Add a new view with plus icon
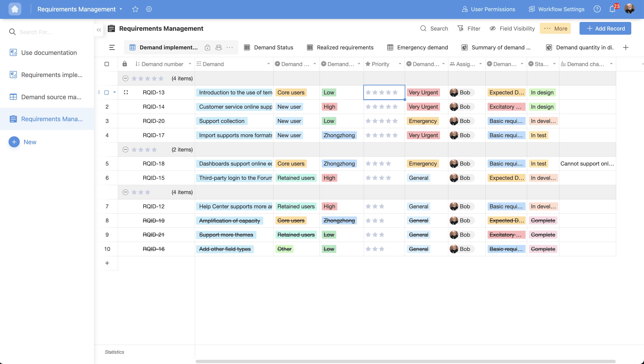The width and height of the screenshot is (644, 364). click(x=626, y=47)
